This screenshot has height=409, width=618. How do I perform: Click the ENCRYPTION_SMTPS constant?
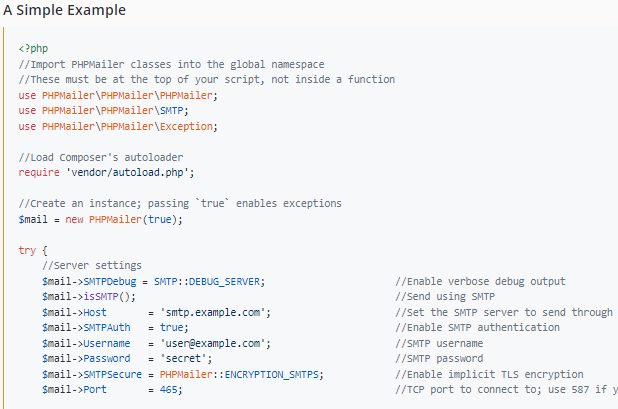pyautogui.click(x=272, y=374)
